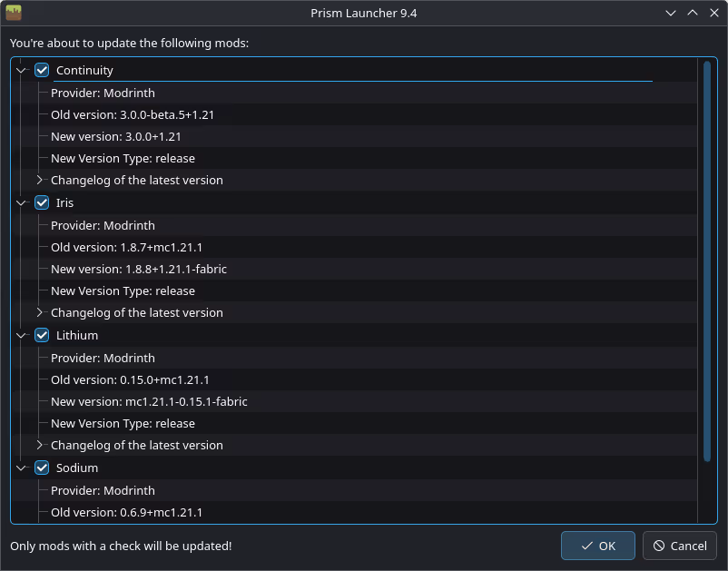Uncheck the Iris mod checkbox
The height and width of the screenshot is (571, 728).
(x=42, y=202)
